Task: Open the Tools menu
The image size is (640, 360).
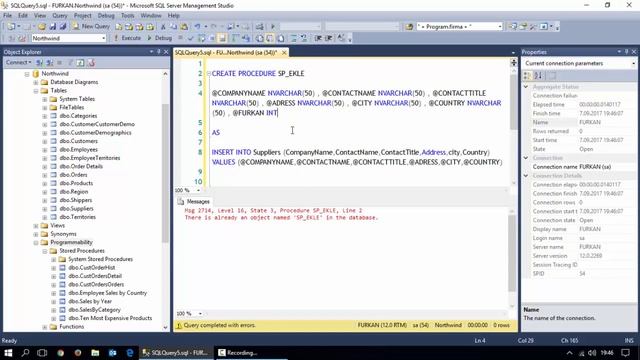Action: (x=127, y=16)
